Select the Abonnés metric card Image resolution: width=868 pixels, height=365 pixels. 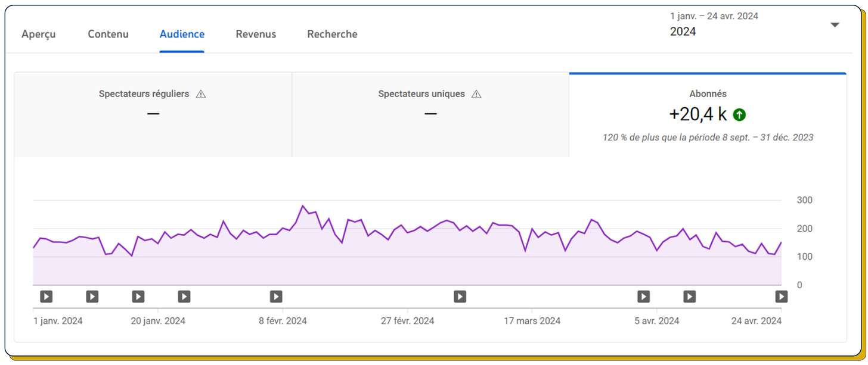[708, 115]
